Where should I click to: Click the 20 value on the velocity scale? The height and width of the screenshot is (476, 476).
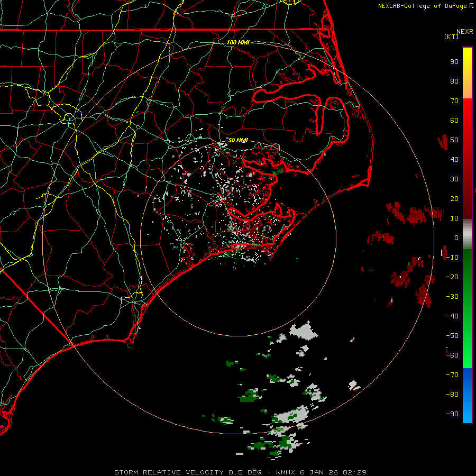point(454,199)
